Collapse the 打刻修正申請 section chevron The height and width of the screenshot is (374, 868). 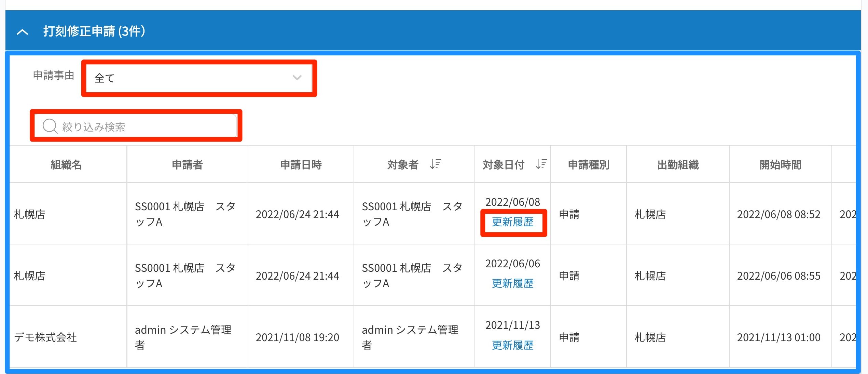(22, 32)
